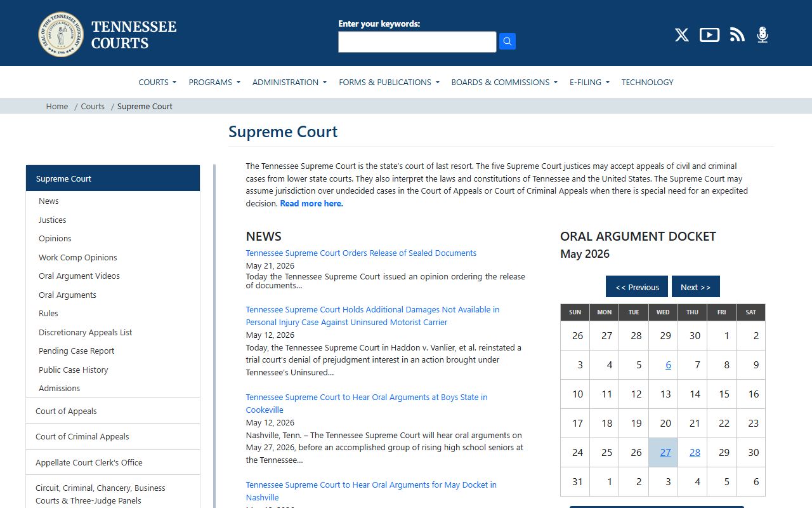Expand the Boards & Commissions dropdown
The image size is (812, 508).
point(504,82)
